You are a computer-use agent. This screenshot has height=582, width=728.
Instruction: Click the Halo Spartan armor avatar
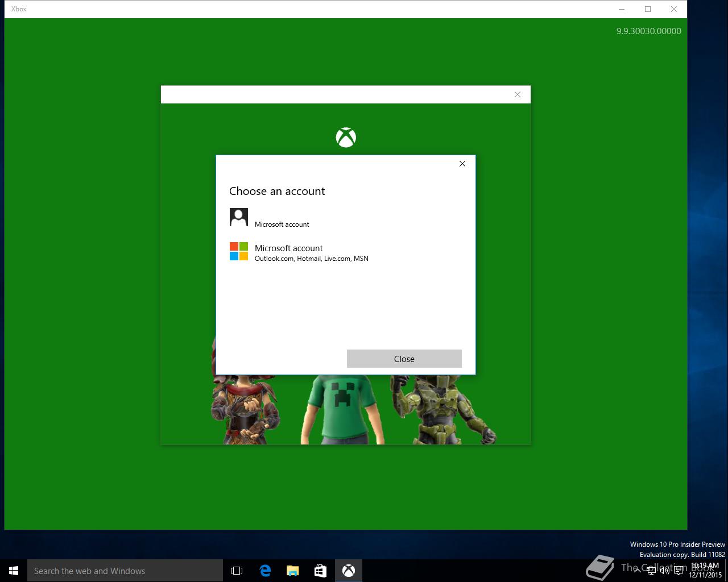(444, 409)
